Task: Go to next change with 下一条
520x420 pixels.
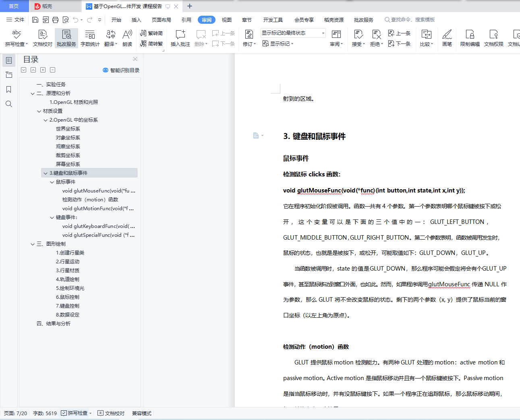Action: click(x=400, y=43)
